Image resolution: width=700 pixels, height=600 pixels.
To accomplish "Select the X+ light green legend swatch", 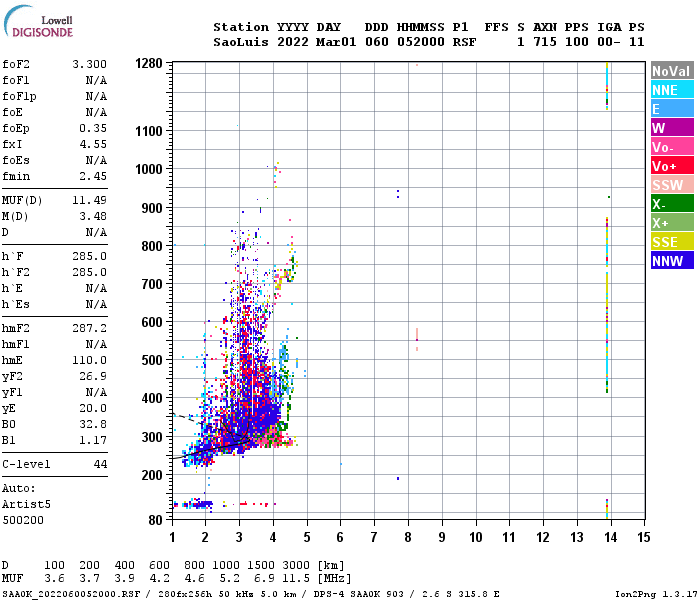I will tap(672, 223).
